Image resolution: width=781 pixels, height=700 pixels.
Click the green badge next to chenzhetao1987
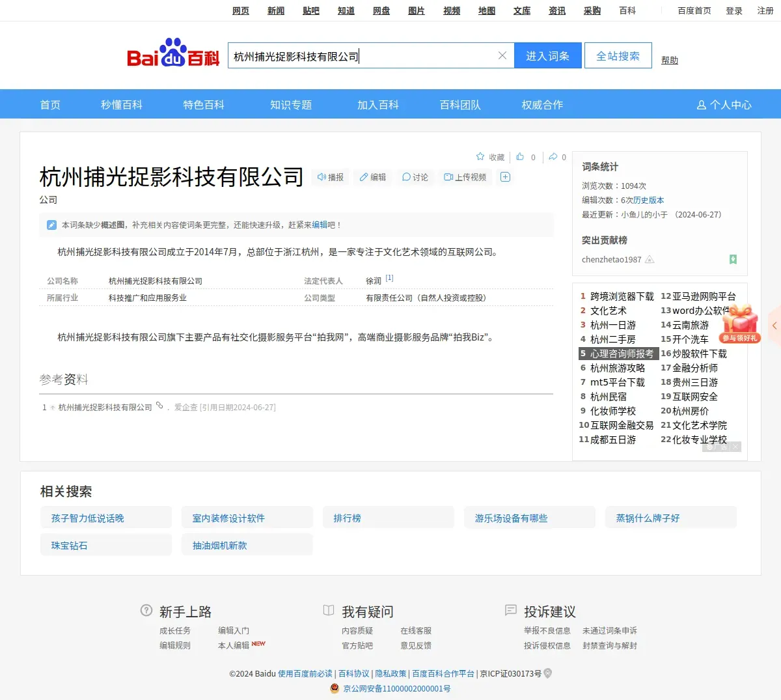pyautogui.click(x=733, y=259)
